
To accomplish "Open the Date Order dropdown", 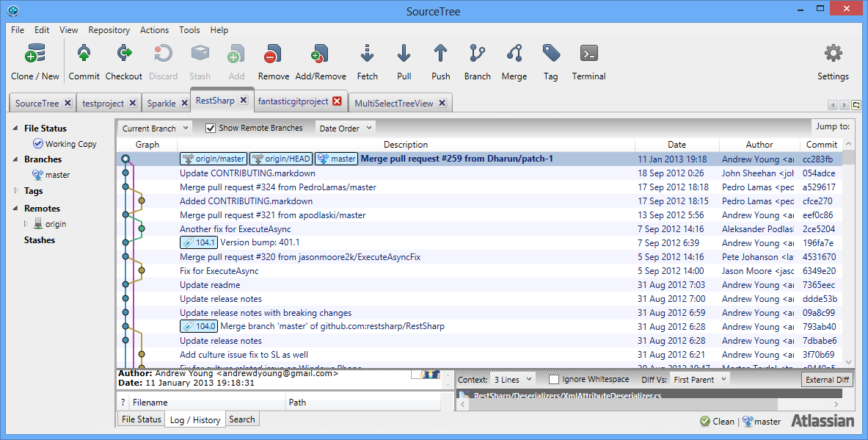I will click(346, 128).
